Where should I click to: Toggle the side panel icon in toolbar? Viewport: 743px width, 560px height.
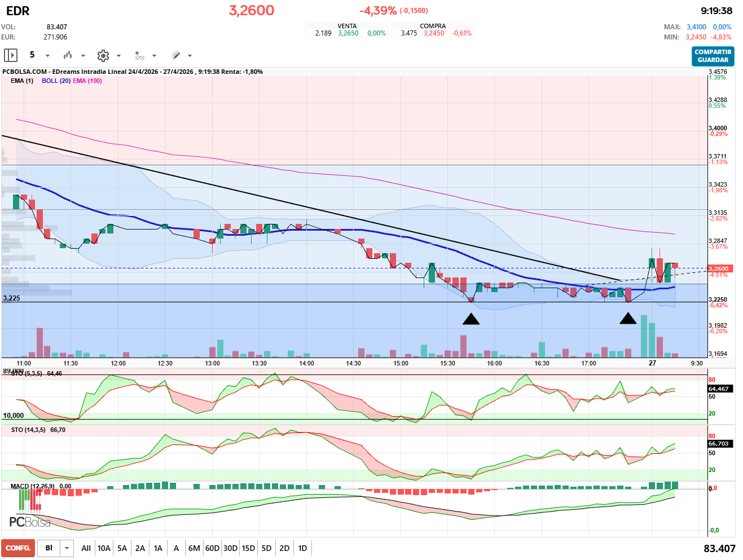(11, 55)
